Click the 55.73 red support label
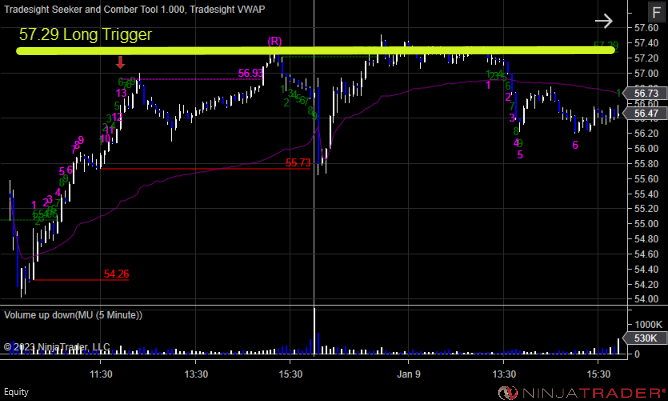 (298, 163)
